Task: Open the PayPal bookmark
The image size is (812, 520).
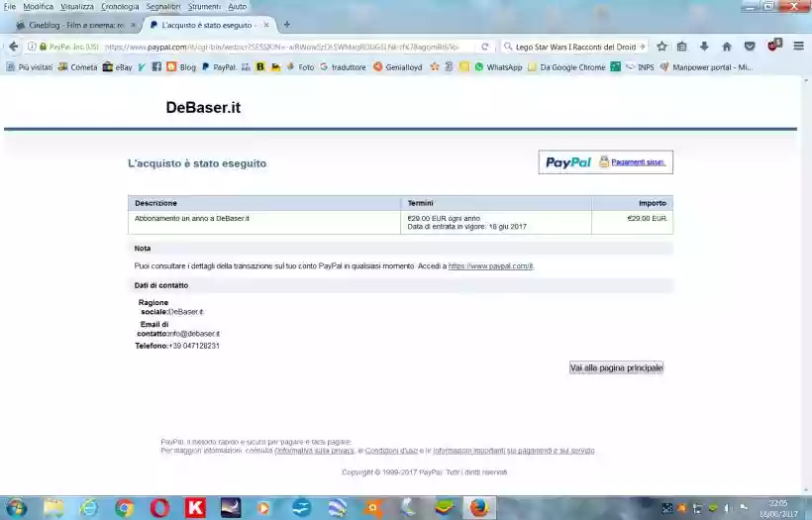Action: click(x=219, y=66)
